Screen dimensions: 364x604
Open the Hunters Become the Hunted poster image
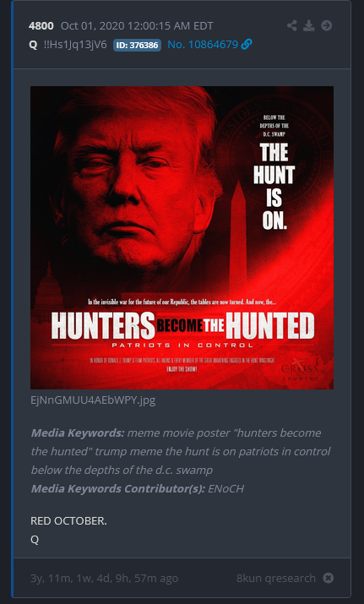click(182, 237)
